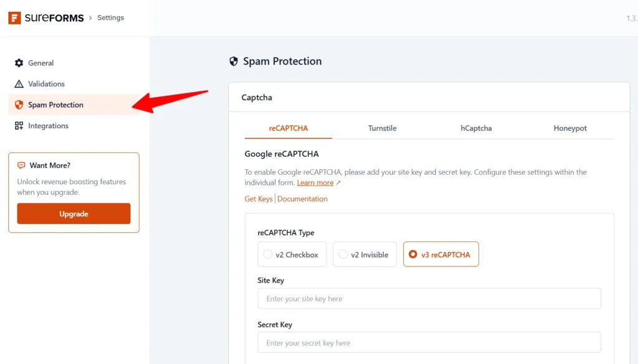Click the shield icon beside Spam Protection heading
This screenshot has width=638, height=364.
coord(233,61)
